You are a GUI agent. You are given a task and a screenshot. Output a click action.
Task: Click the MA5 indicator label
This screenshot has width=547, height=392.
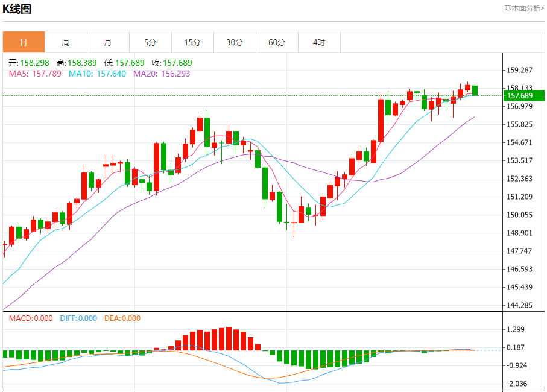tap(35, 74)
